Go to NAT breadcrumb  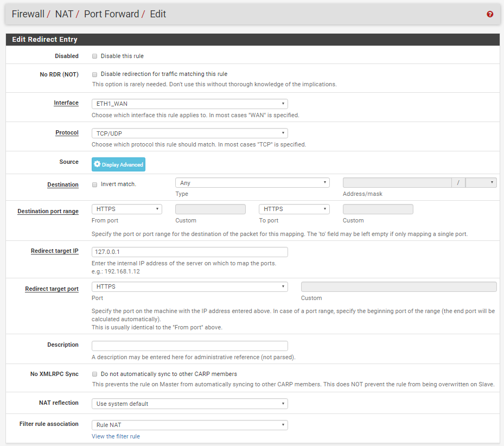pyautogui.click(x=64, y=14)
